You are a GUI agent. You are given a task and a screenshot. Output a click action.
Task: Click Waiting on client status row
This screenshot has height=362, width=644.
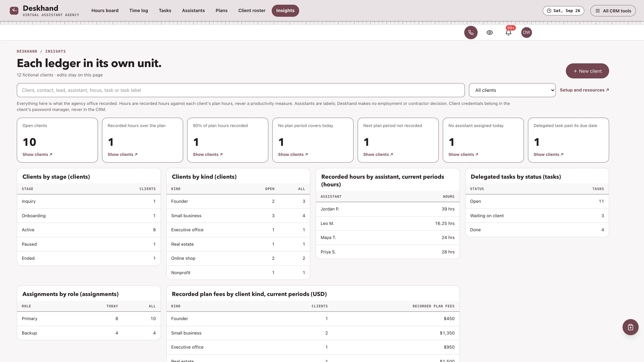click(537, 216)
